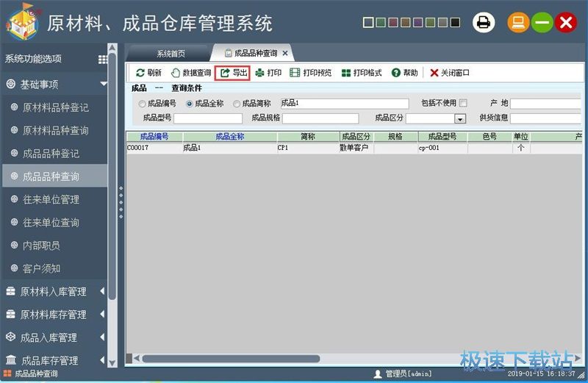Click the sidebar splitter dots handle

click(x=121, y=202)
